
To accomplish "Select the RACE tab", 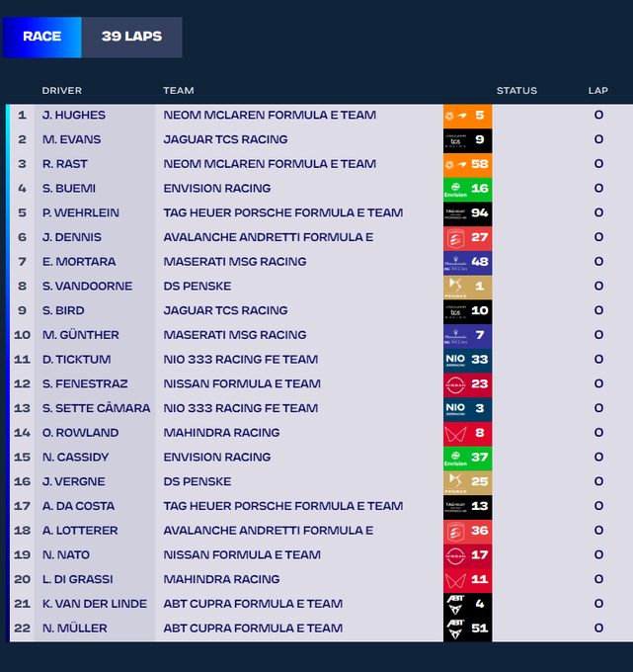I will (x=42, y=38).
